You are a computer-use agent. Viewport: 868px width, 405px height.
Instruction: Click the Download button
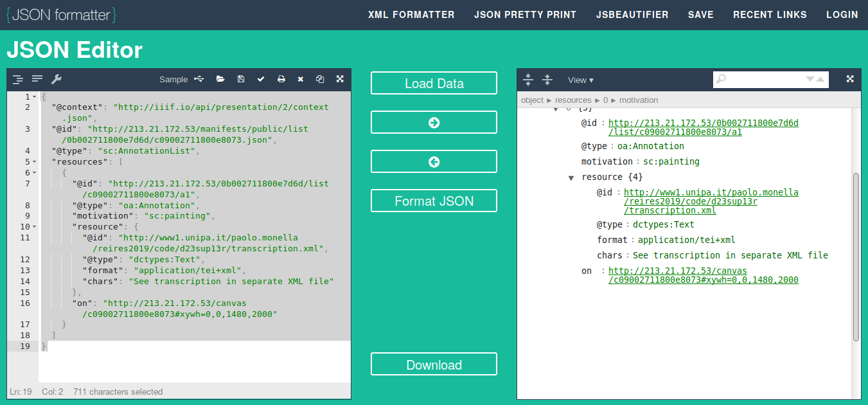pyautogui.click(x=434, y=364)
